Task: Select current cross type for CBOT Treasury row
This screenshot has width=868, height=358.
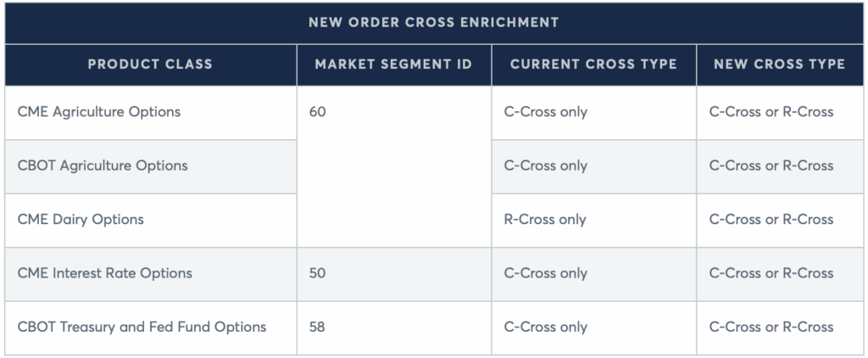Action: pyautogui.click(x=545, y=327)
